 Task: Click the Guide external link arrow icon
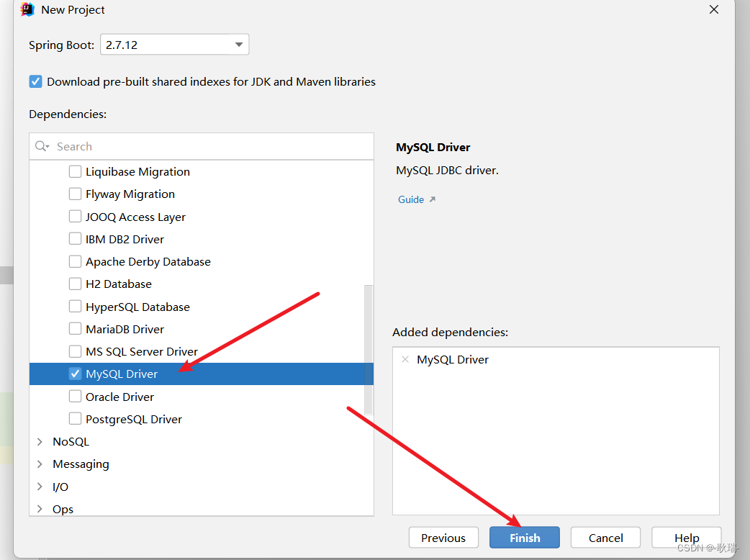point(433,199)
